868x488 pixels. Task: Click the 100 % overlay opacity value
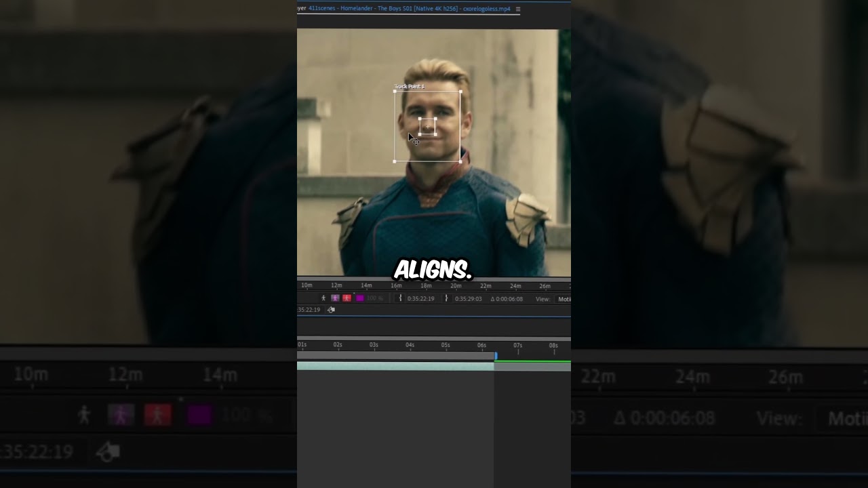click(x=375, y=298)
